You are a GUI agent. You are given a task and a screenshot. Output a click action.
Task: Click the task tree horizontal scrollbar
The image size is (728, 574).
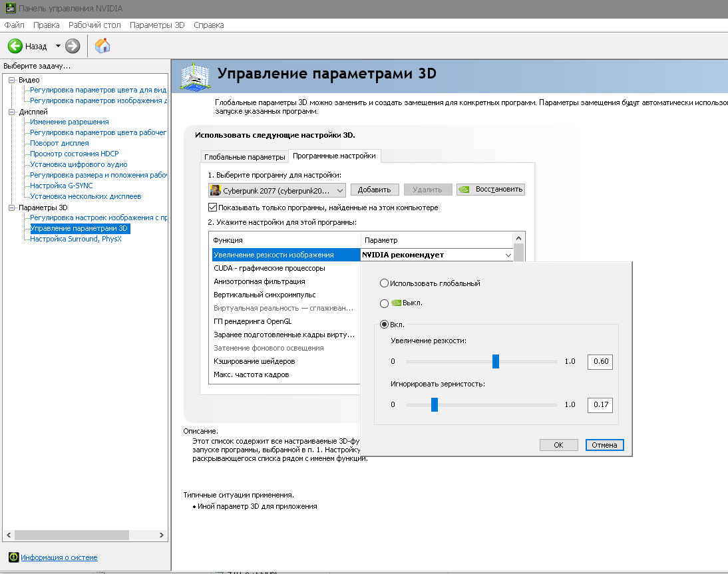[x=71, y=535]
